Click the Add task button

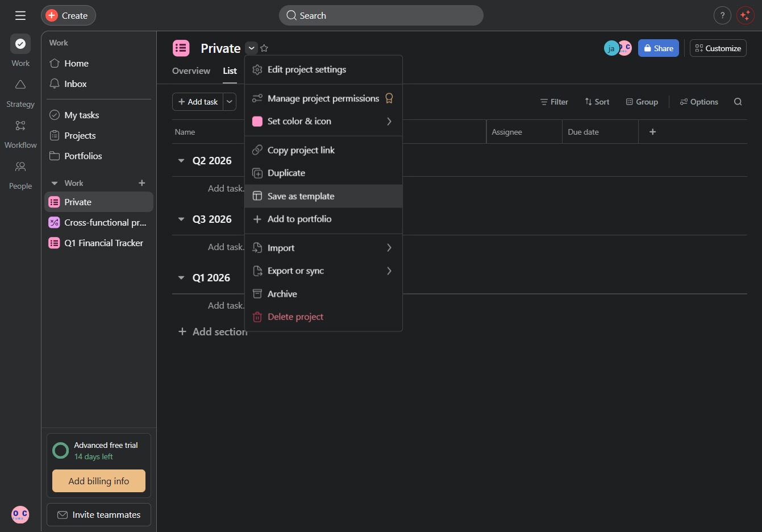[x=198, y=102]
